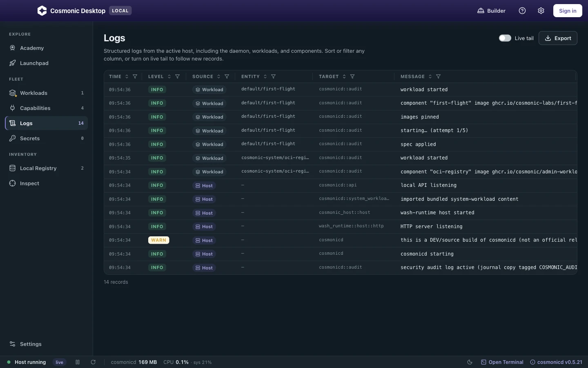This screenshot has width=588, height=368.
Task: Toggle dark mode moon icon
Action: tap(470, 362)
